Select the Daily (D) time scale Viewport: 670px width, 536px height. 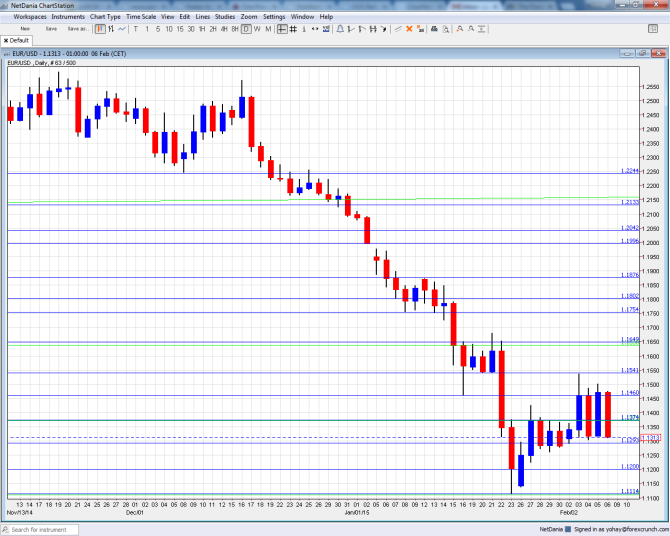[x=245, y=29]
